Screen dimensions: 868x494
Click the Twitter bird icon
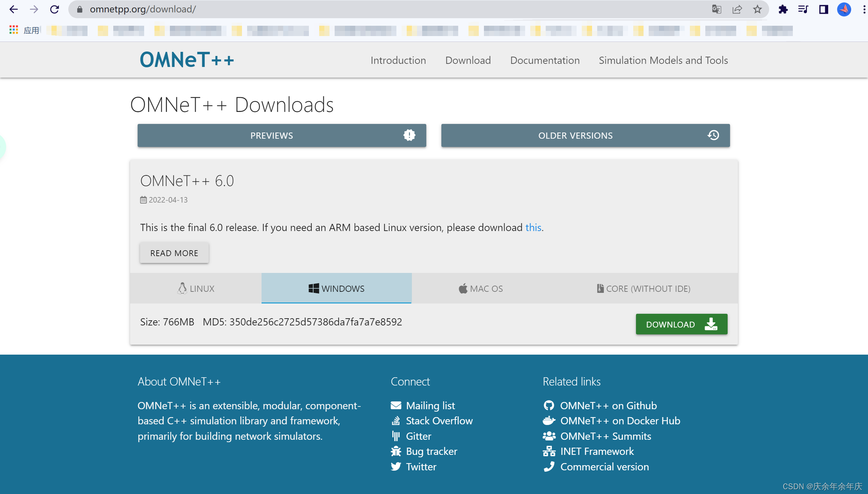click(396, 467)
